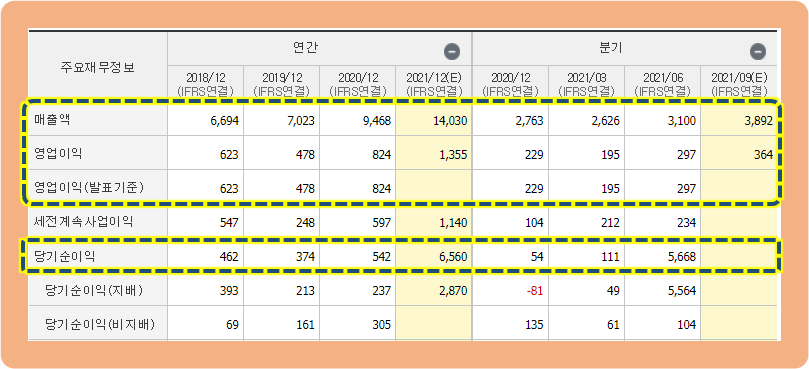Select the 당기순이익(지배) value 237
Image resolution: width=809 pixels, height=369 pixels.
[382, 291]
